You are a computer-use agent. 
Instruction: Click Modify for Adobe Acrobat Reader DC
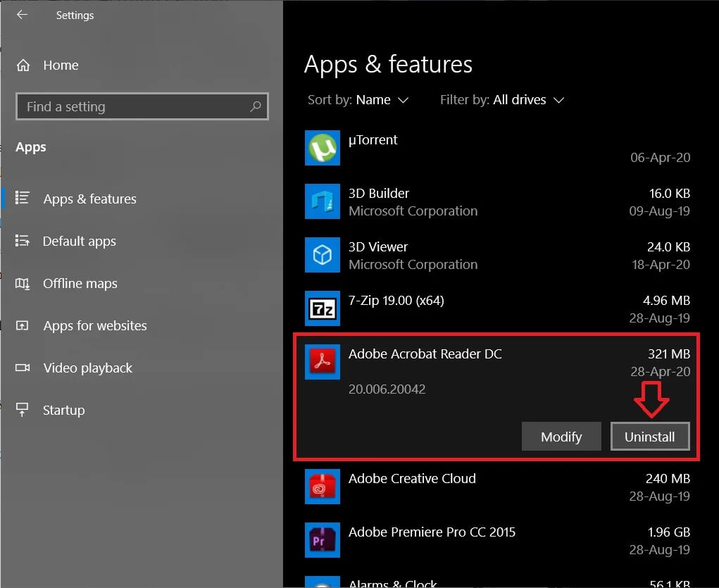pos(561,436)
